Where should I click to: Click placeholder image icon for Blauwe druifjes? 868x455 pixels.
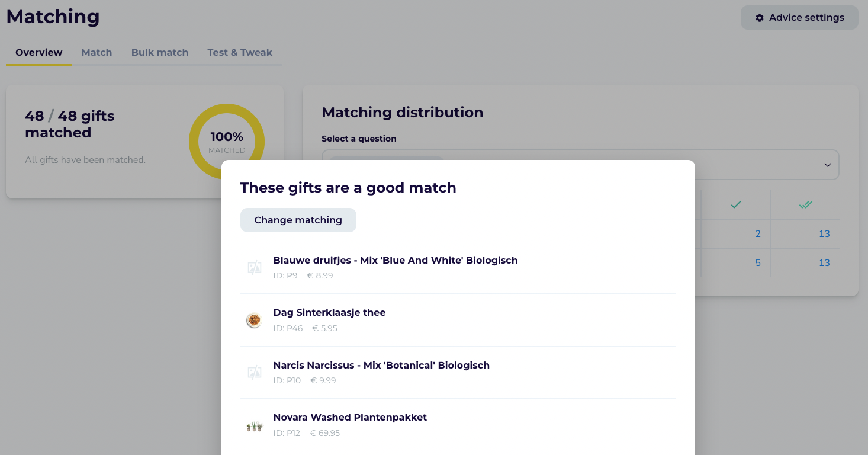coord(255,268)
